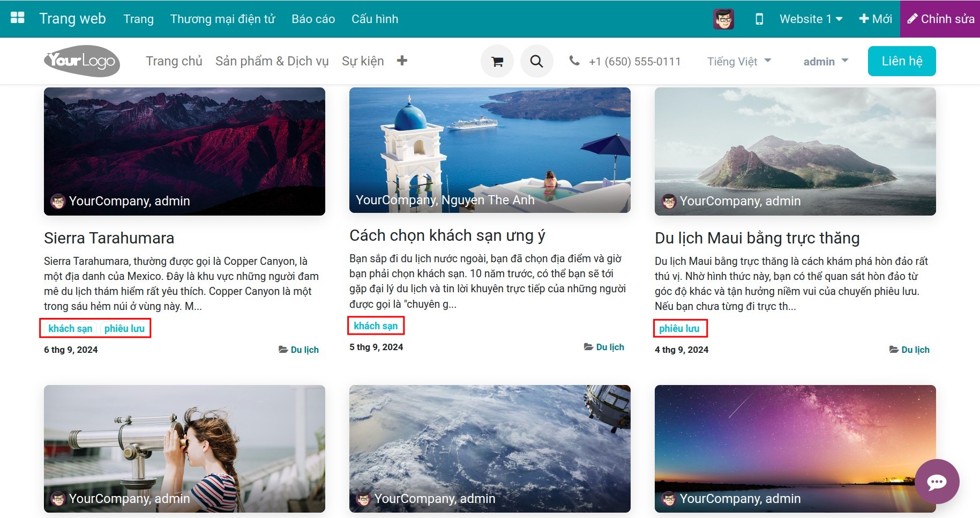Click the user avatar in top bar
The height and width of the screenshot is (518, 980).
click(x=723, y=19)
